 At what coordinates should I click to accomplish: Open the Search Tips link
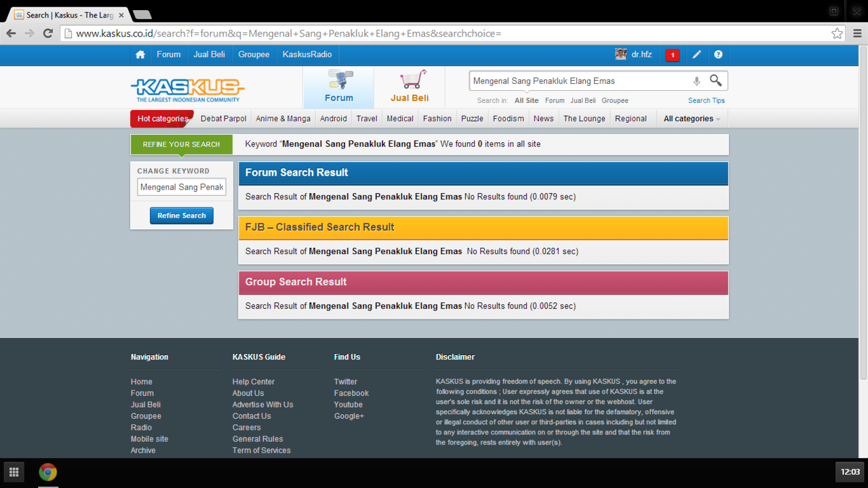click(707, 100)
